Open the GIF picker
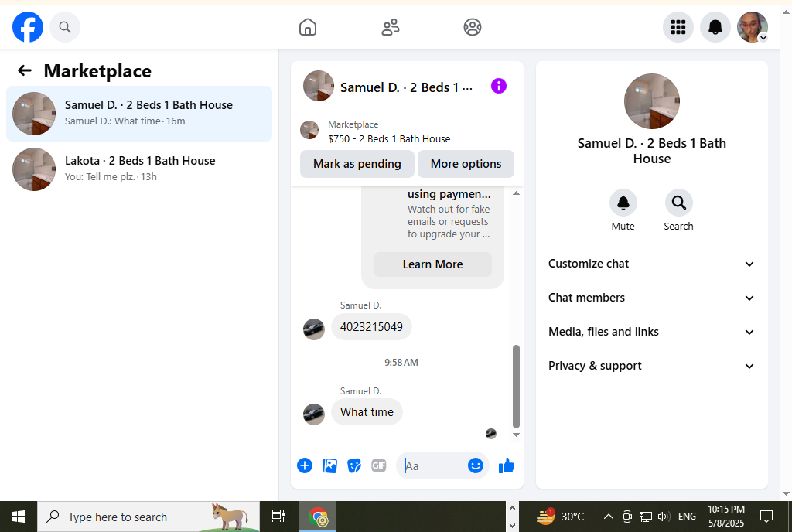 pos(379,465)
